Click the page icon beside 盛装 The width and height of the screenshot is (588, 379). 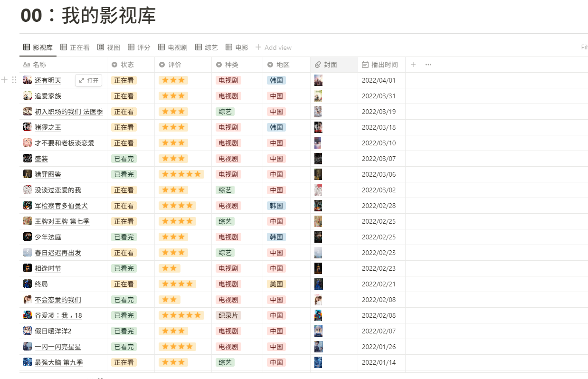pos(28,159)
